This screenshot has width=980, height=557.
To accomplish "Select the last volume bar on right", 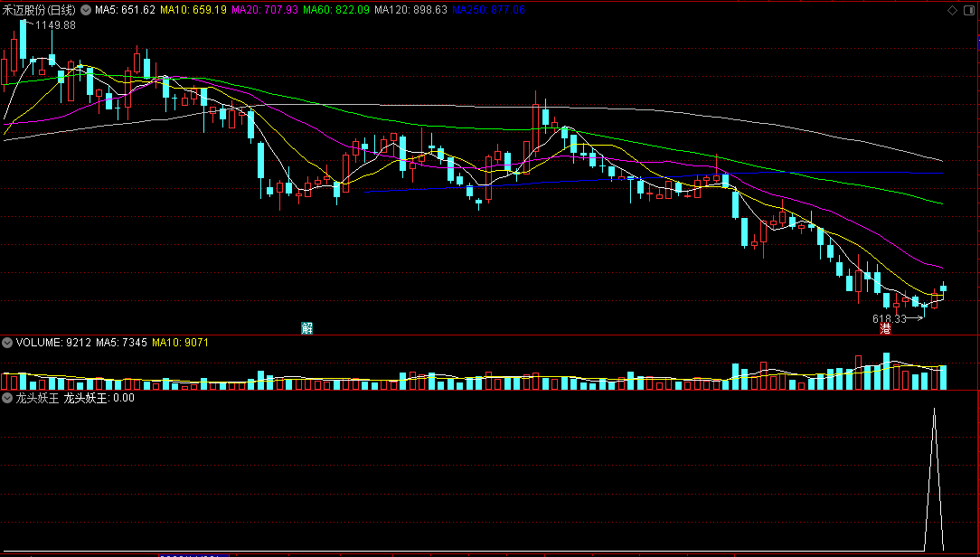I will click(x=944, y=378).
